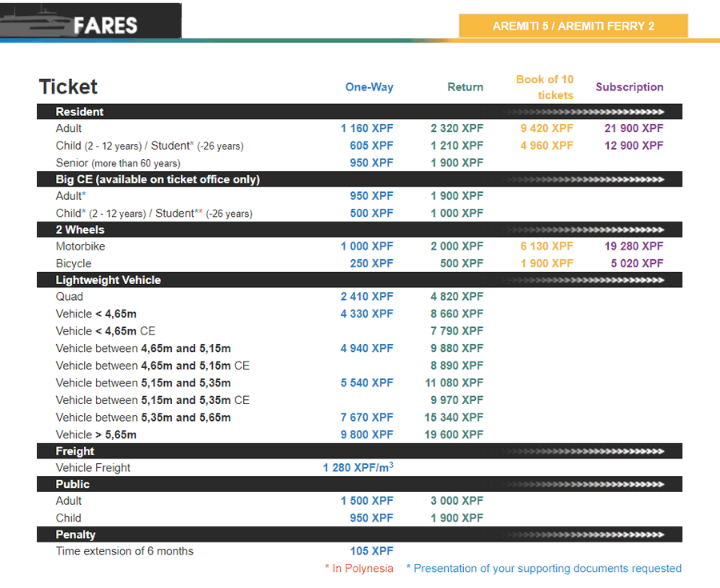The height and width of the screenshot is (588, 720).
Task: Click the Motorbike subscription 19 280 XPF price
Action: coord(634,246)
